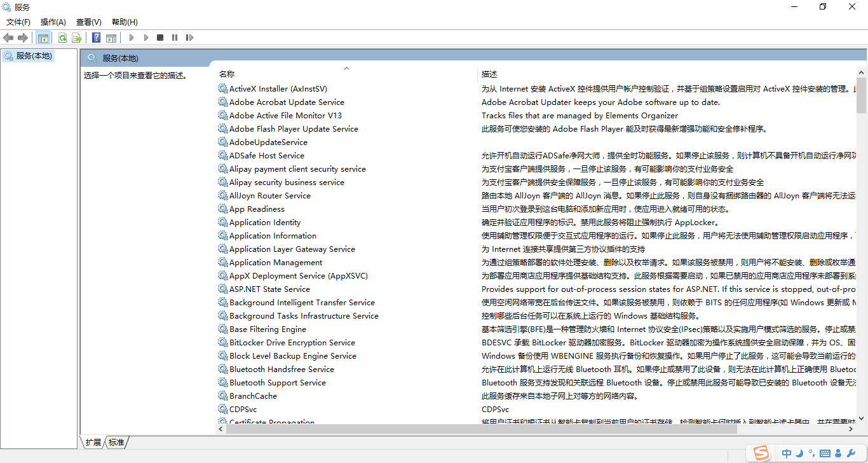Go back using the navigation arrow

8,38
